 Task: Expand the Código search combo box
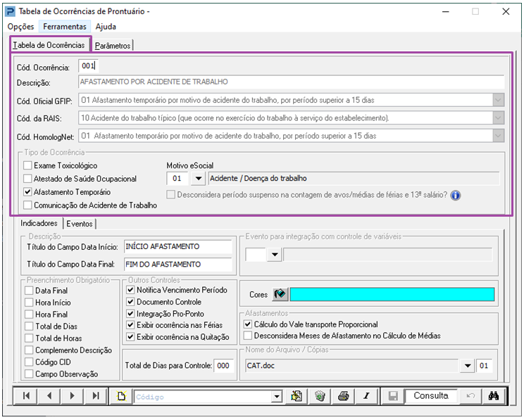(277, 397)
